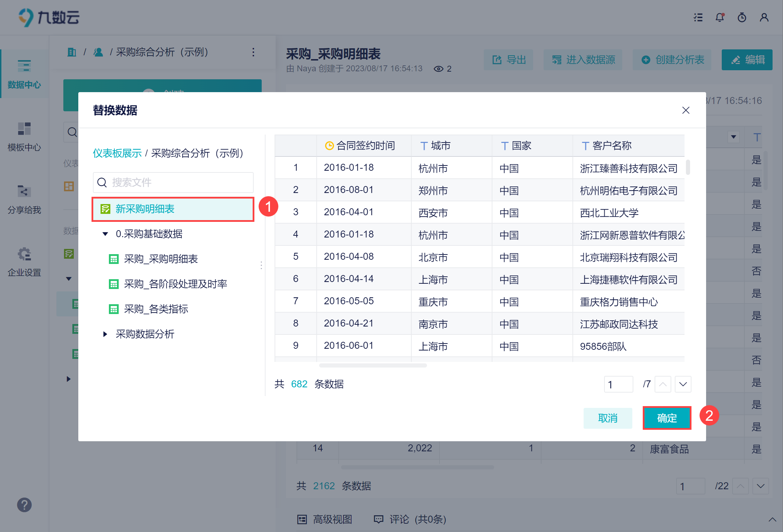Expand the 采购数据分析 folder
The height and width of the screenshot is (532, 783).
pyautogui.click(x=105, y=334)
